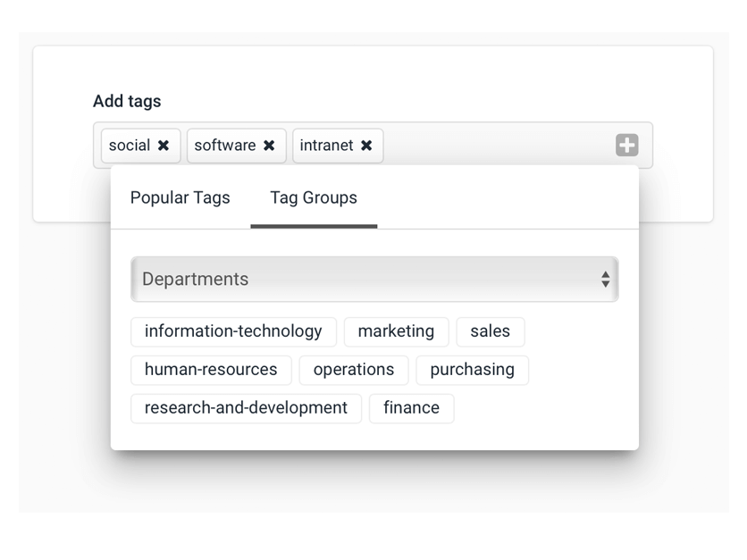This screenshot has height=560, width=747.
Task: Click the plus icon to add a new tag
Action: [626, 146]
